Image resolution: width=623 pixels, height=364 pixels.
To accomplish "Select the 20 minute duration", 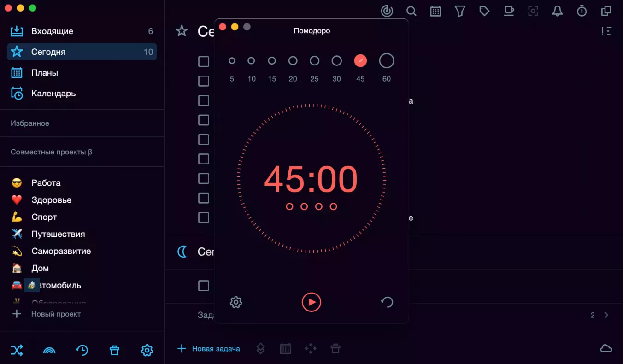I will coord(293,60).
